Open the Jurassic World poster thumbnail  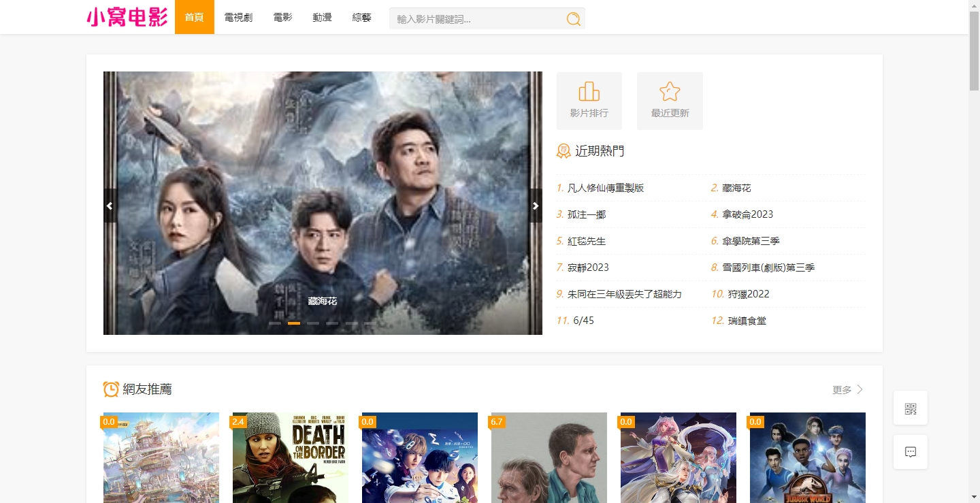(x=807, y=457)
